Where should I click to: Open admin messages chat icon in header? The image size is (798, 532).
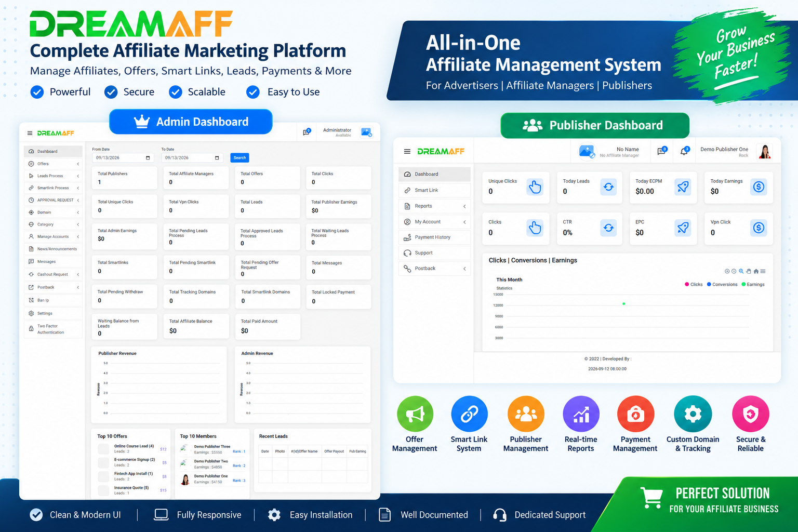point(307,132)
